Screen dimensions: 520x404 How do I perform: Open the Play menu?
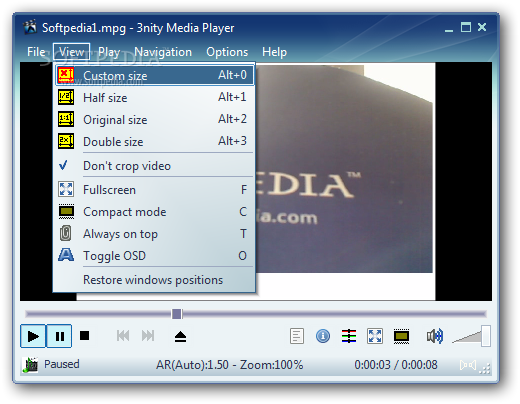[x=109, y=52]
